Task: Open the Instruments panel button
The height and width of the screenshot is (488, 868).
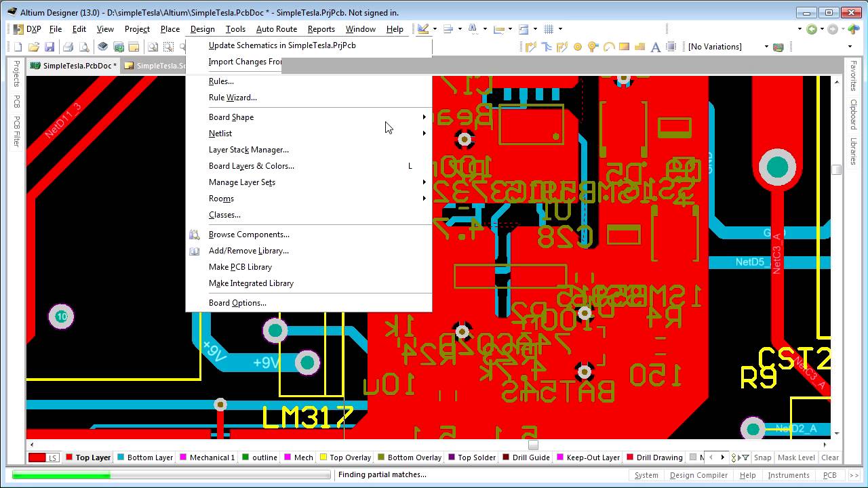Action: 789,475
